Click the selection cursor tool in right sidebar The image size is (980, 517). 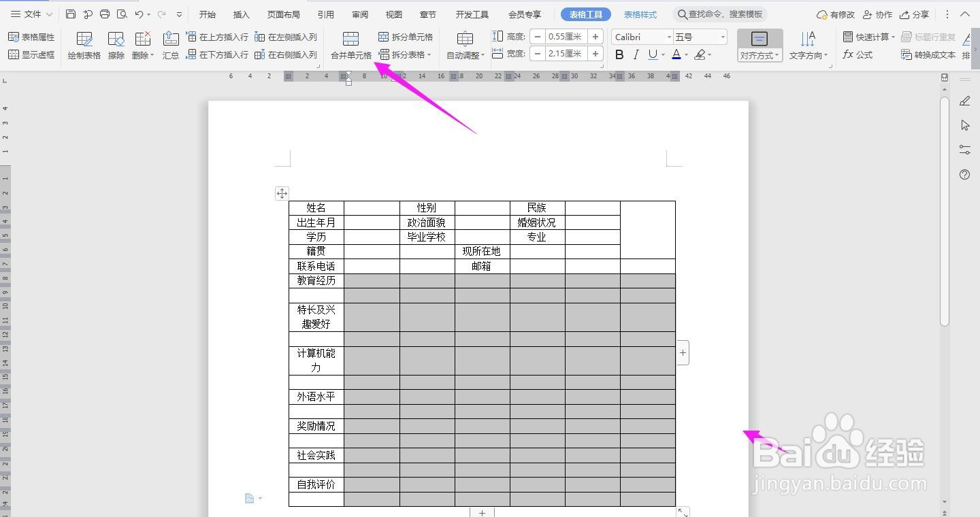pos(964,125)
